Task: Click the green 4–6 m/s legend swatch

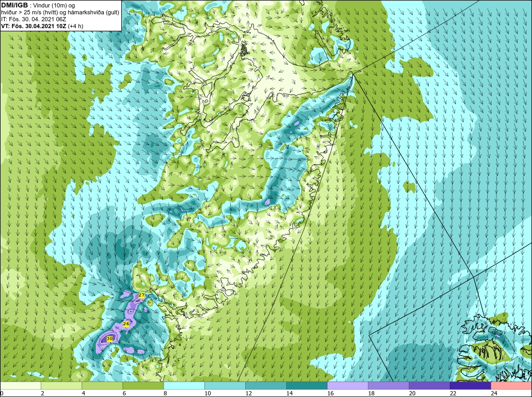Action: (x=102, y=386)
